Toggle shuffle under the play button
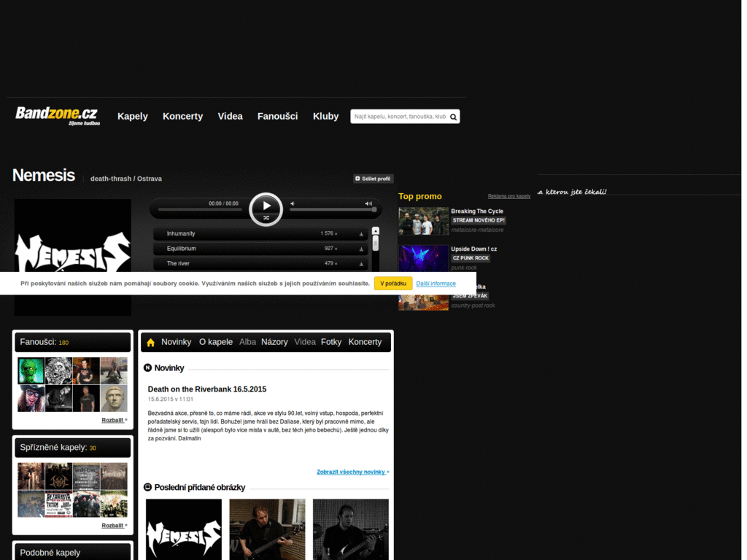 coord(266,218)
